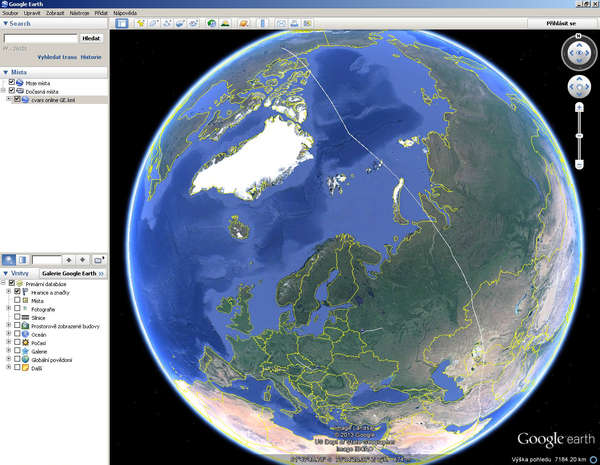
Task: Click the Hledat search button
Action: pos(91,38)
